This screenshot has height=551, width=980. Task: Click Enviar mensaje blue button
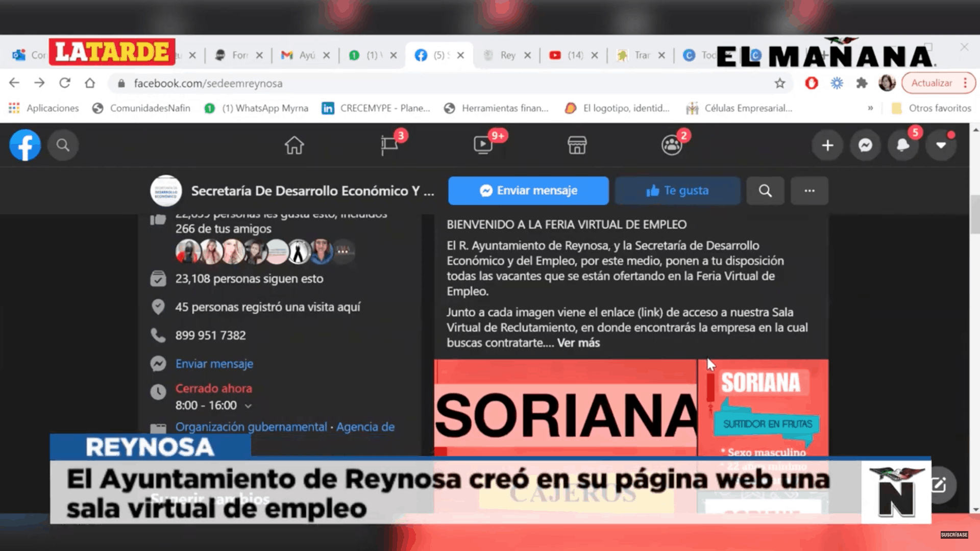[528, 190]
